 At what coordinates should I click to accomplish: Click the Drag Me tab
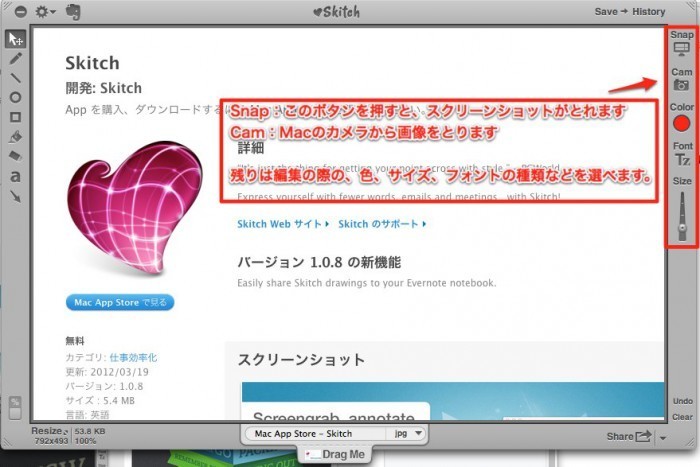tap(335, 454)
